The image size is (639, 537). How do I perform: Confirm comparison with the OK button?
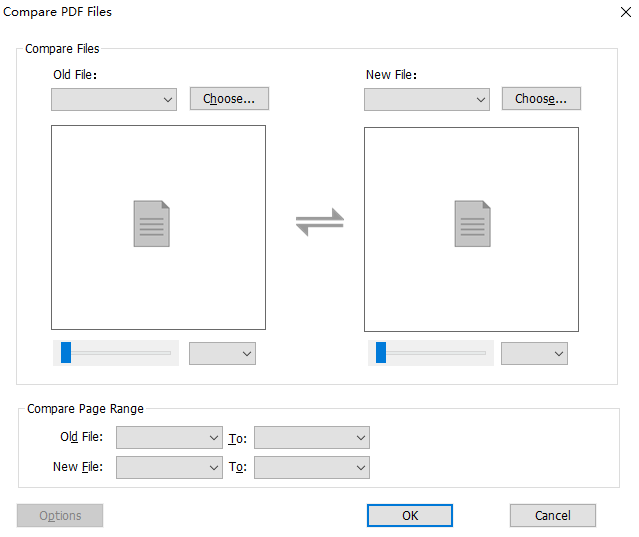point(410,516)
